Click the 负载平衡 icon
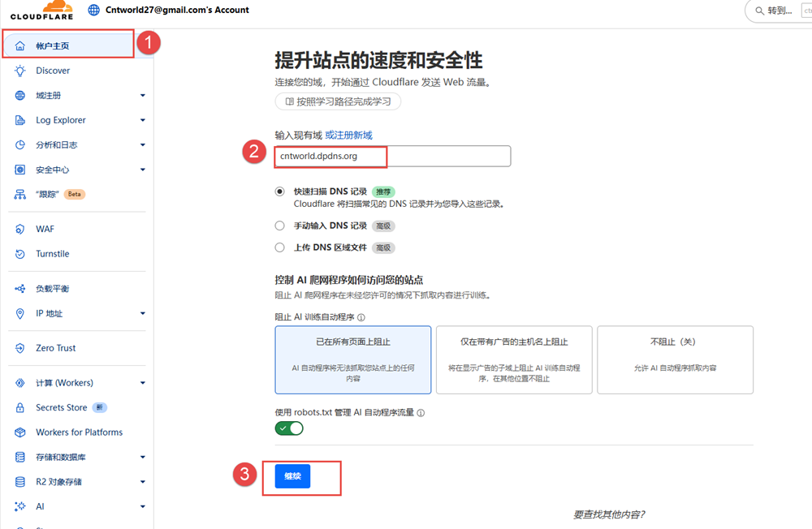812x529 pixels. 19,288
